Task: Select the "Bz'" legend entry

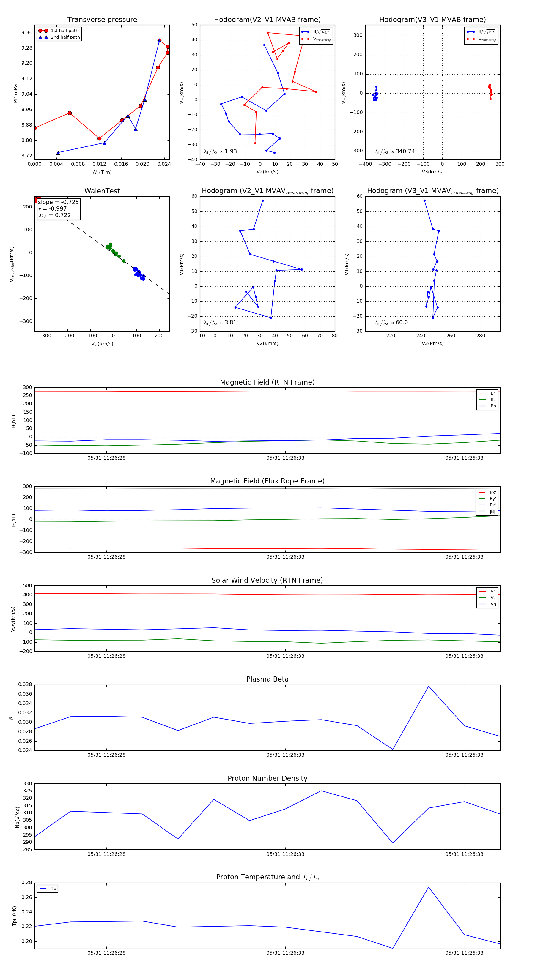Action: [487, 505]
